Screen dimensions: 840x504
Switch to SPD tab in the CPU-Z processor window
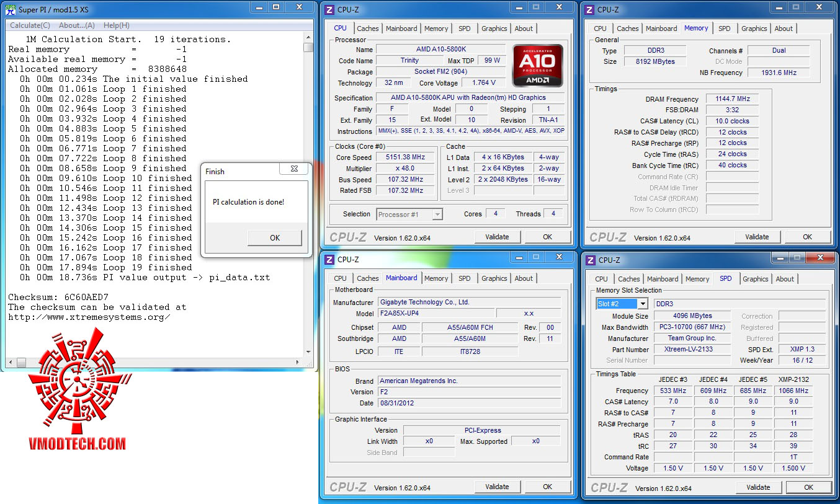point(465,29)
